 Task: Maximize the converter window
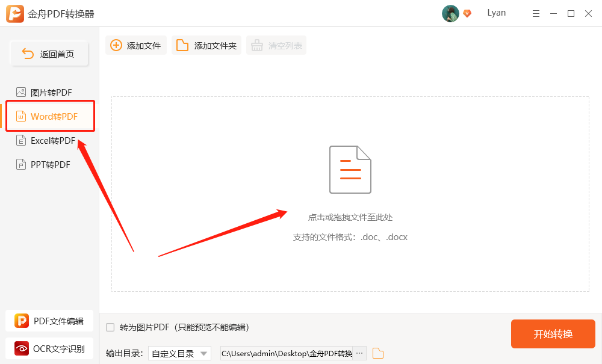[x=571, y=14]
